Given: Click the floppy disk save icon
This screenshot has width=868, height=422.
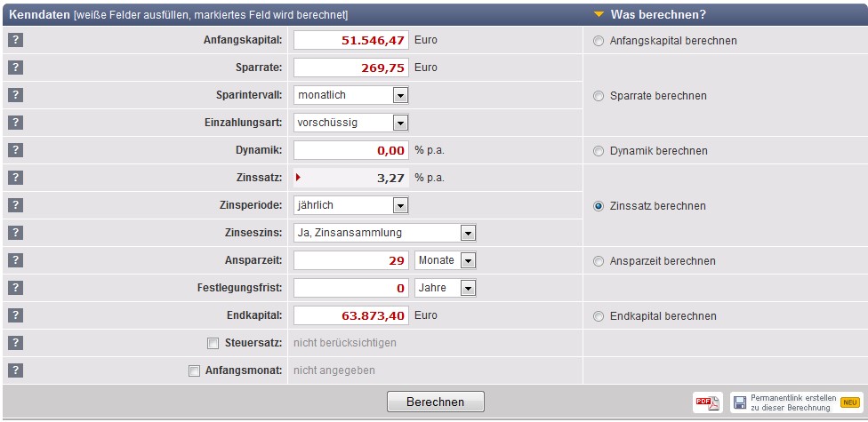Looking at the screenshot, I should click(740, 402).
